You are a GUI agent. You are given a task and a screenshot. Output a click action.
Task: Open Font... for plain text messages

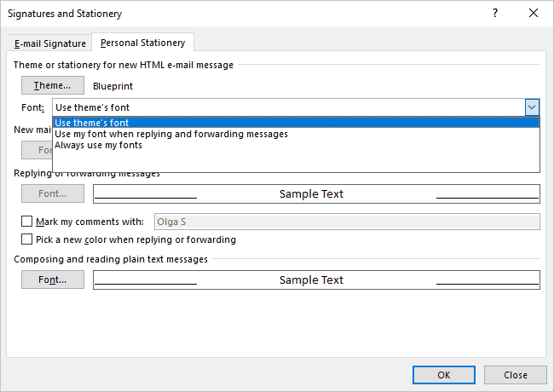(53, 280)
